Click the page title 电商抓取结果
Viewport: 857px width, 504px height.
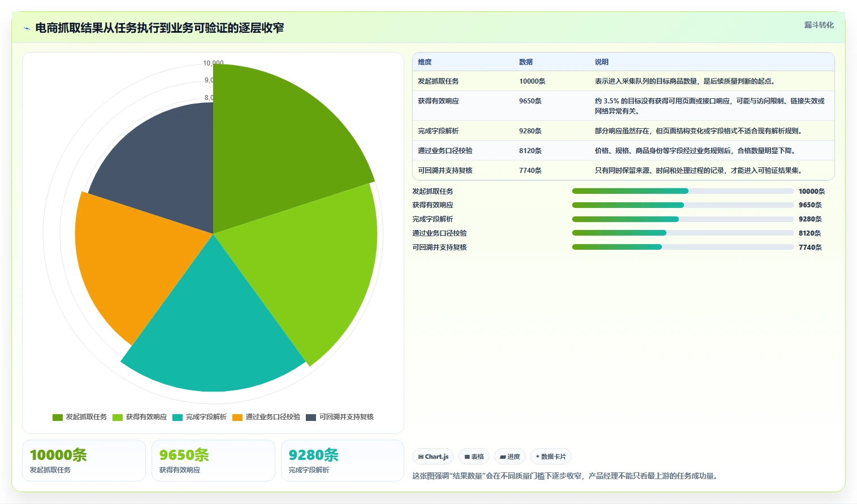[x=160, y=28]
